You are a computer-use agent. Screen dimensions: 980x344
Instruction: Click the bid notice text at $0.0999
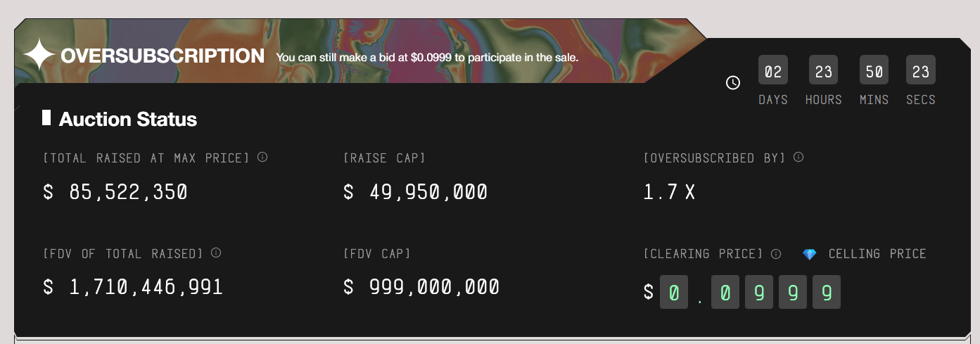coord(427,57)
